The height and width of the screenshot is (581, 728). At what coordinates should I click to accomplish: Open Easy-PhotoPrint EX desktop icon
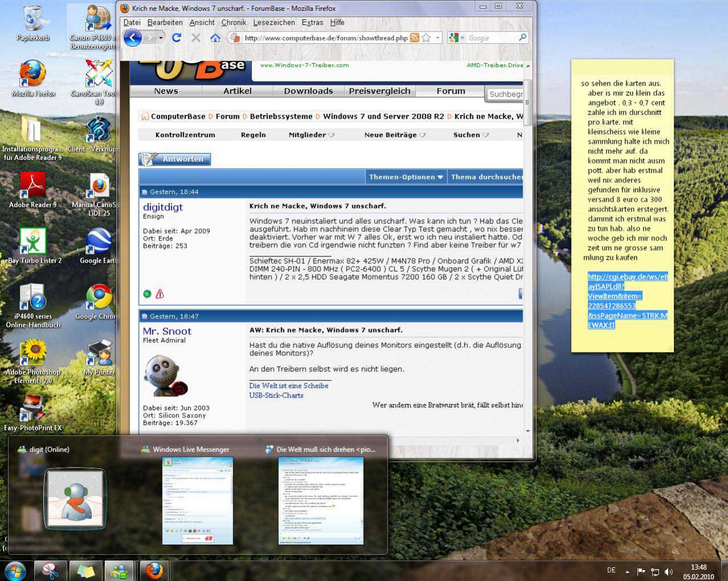point(32,413)
